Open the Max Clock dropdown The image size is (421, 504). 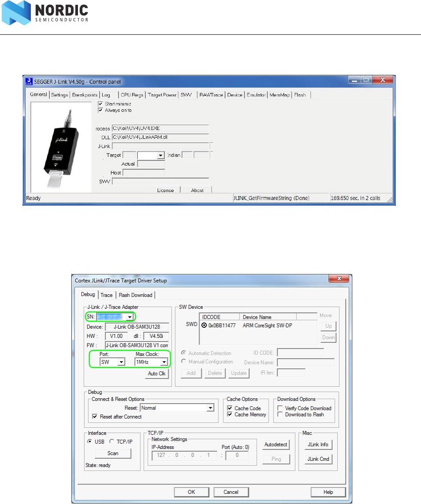(164, 362)
